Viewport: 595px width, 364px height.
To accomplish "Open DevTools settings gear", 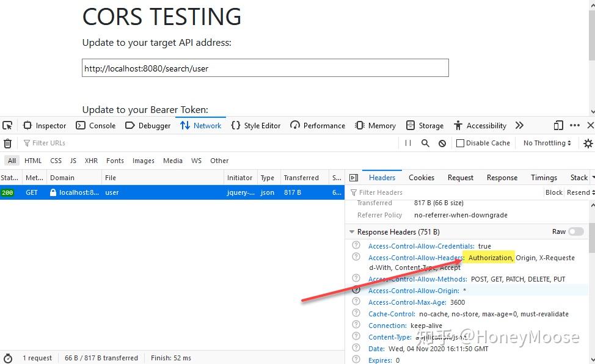I will coord(587,142).
